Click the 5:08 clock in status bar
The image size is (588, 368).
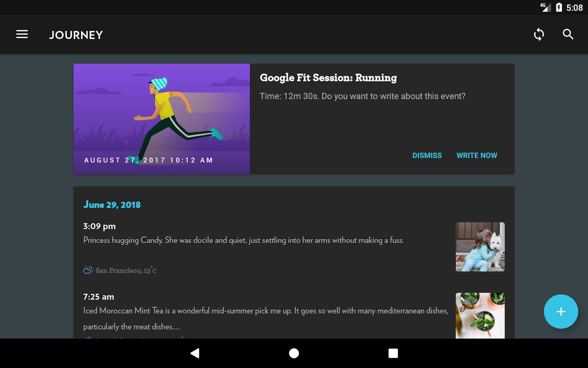tap(575, 8)
